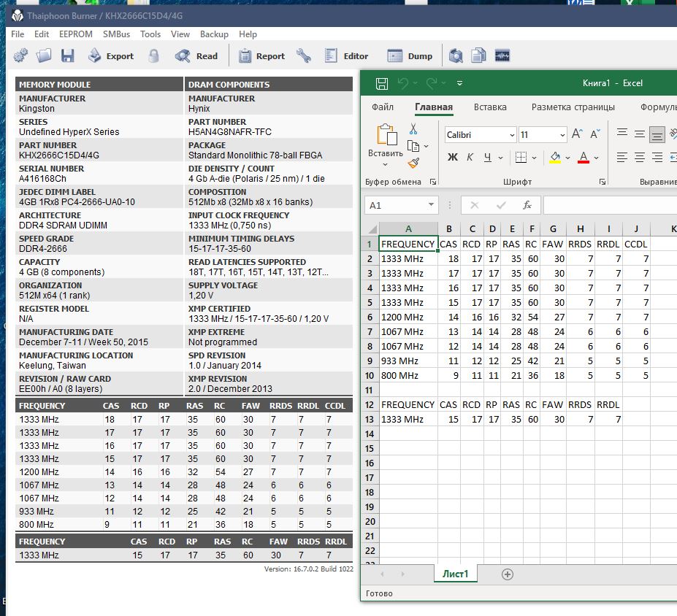Apply the red font color A
The height and width of the screenshot is (616, 677).
coord(584,158)
